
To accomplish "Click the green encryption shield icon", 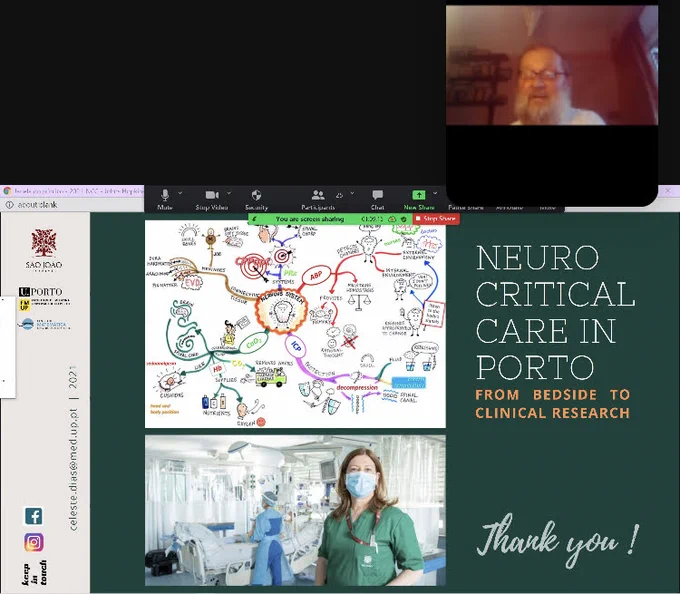I will pyautogui.click(x=403, y=219).
